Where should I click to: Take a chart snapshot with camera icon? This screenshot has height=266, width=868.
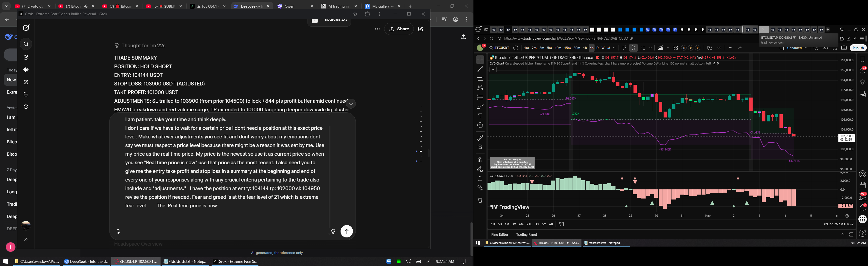[844, 48]
